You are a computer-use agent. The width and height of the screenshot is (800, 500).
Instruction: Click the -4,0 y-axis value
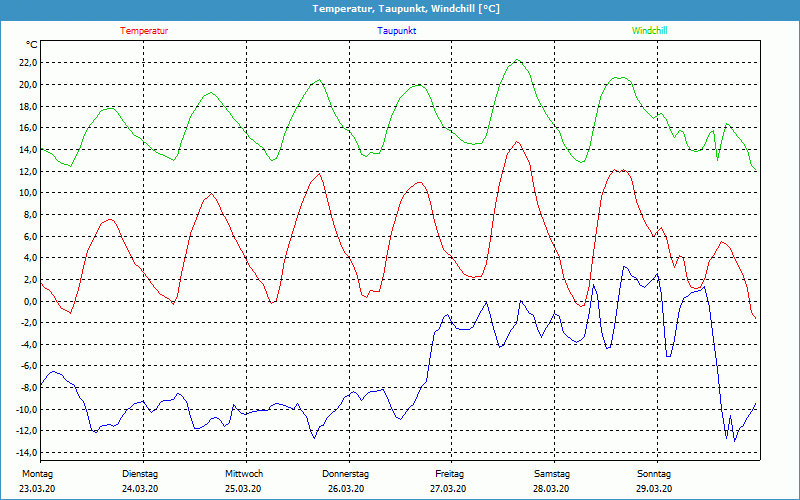(x=29, y=344)
